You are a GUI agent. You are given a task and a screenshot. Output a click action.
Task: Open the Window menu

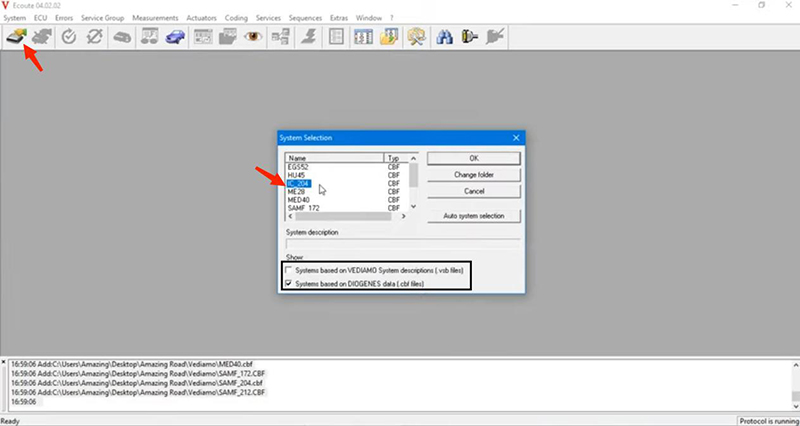pyautogui.click(x=369, y=18)
